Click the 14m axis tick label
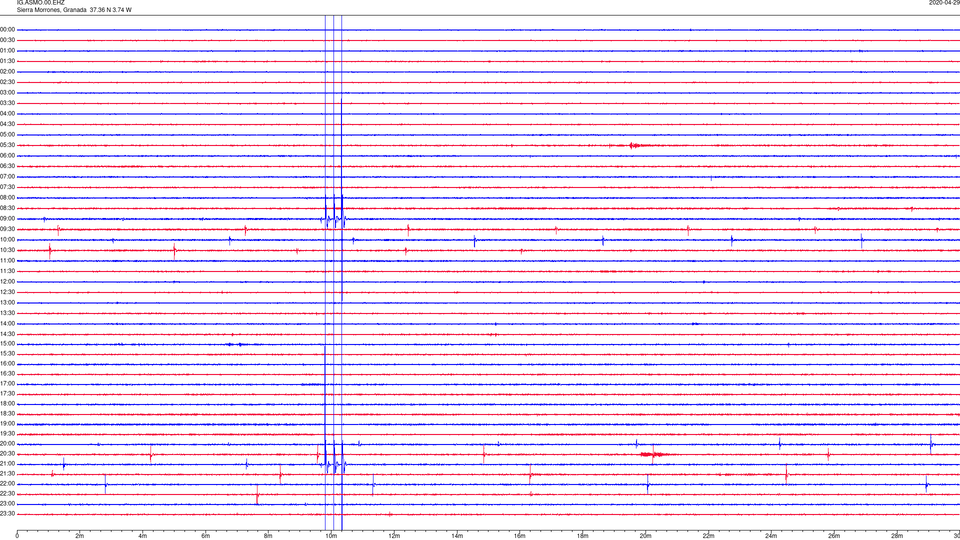 457,536
